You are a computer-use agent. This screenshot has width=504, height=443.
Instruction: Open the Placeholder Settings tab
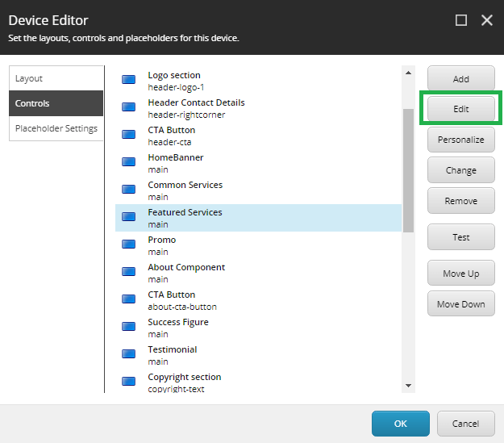click(56, 128)
